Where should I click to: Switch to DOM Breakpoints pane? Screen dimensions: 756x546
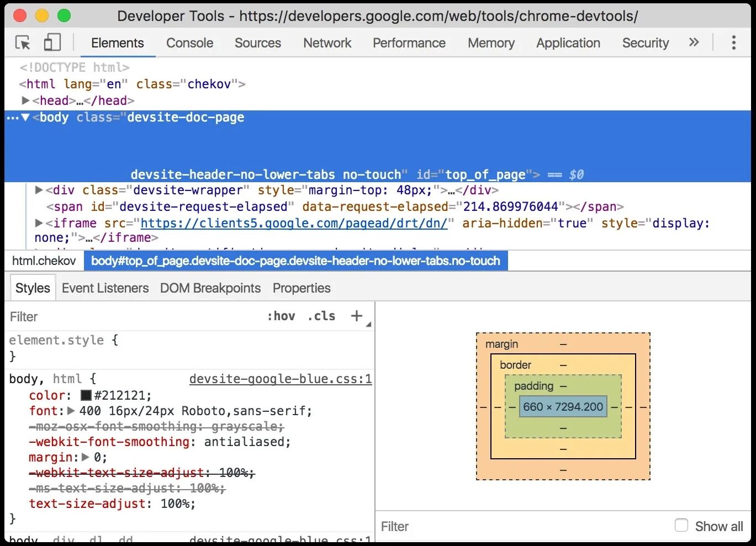point(210,288)
